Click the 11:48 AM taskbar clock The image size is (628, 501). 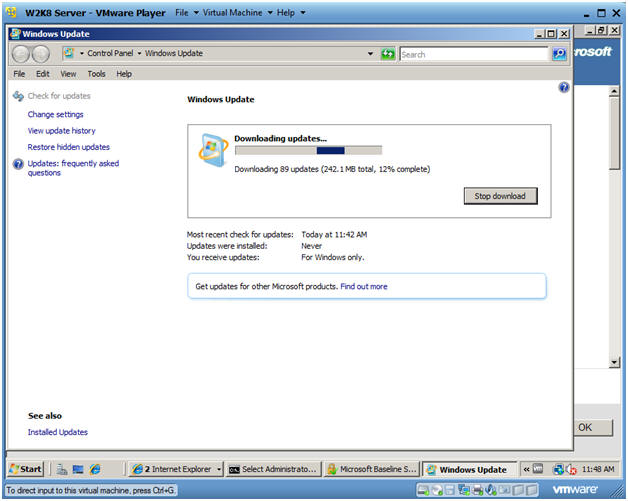pos(598,469)
